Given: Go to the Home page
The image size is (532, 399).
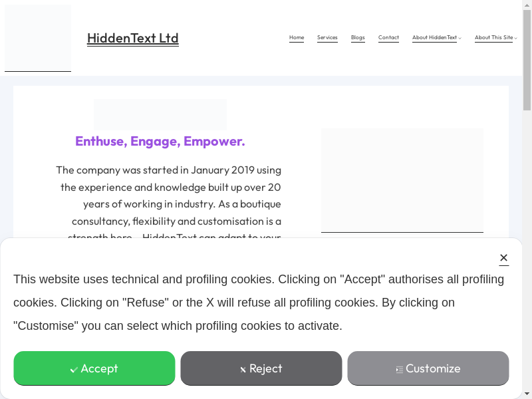Looking at the screenshot, I should tap(297, 38).
